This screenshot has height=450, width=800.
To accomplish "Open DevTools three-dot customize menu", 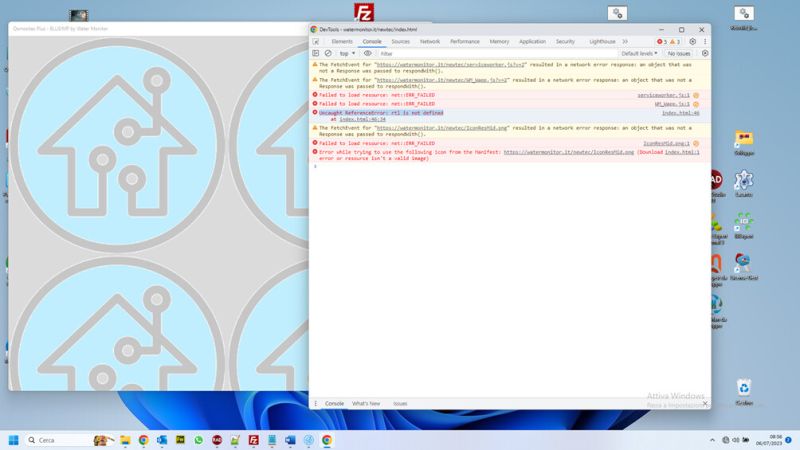I will [705, 41].
